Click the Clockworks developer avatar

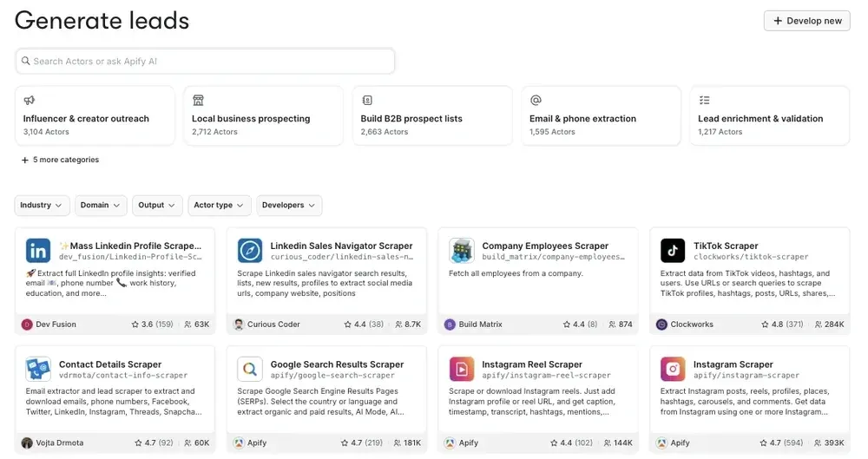pos(661,325)
